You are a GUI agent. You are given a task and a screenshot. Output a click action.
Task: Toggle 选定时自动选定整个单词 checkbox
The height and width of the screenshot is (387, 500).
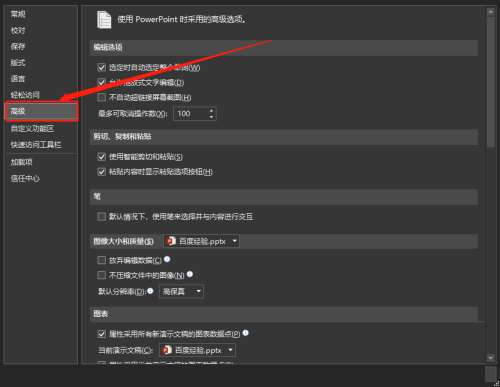(102, 68)
